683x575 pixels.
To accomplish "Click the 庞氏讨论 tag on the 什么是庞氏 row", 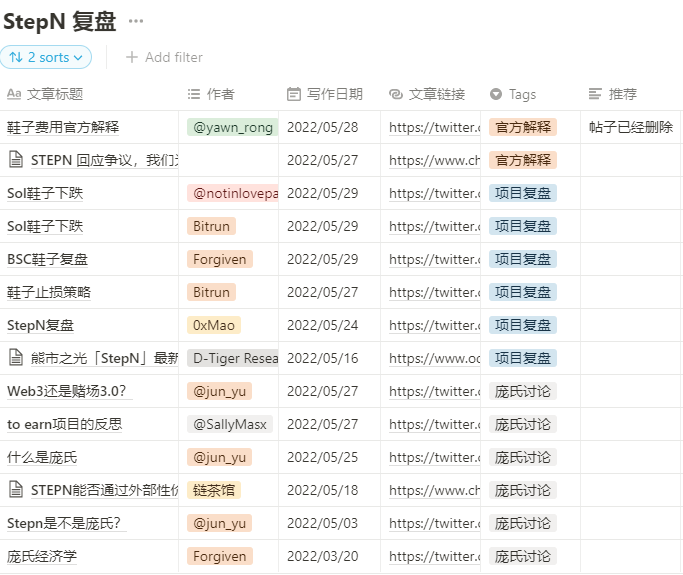I will click(523, 457).
